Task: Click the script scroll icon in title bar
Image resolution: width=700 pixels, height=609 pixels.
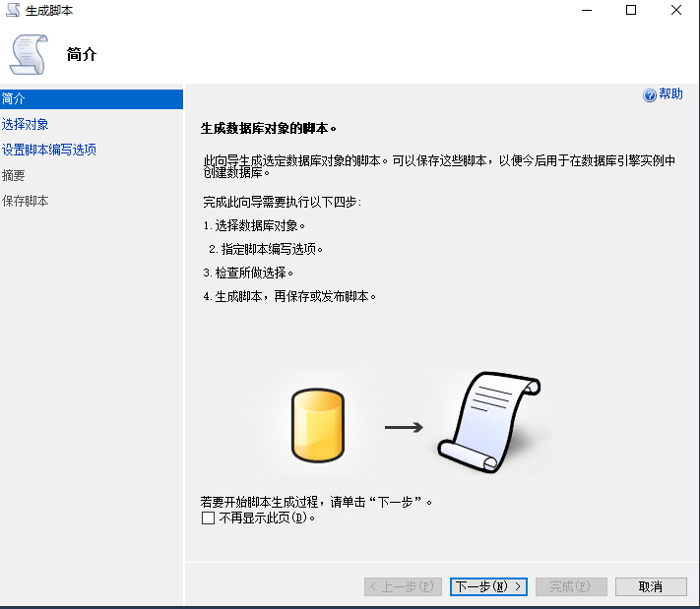Action: pos(13,10)
